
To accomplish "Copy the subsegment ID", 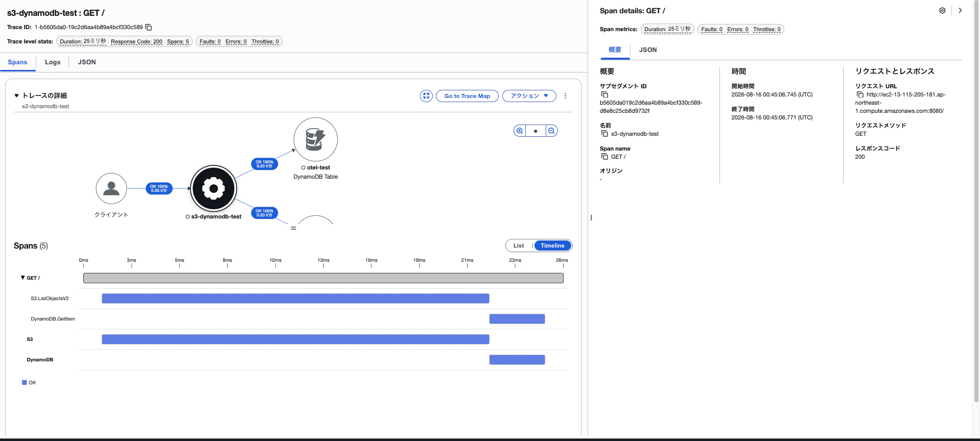I will pos(604,94).
